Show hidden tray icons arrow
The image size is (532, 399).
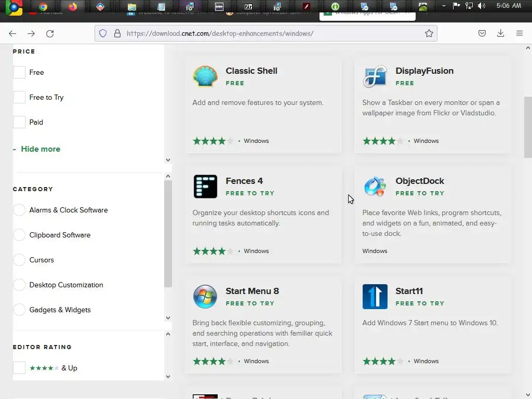click(444, 6)
